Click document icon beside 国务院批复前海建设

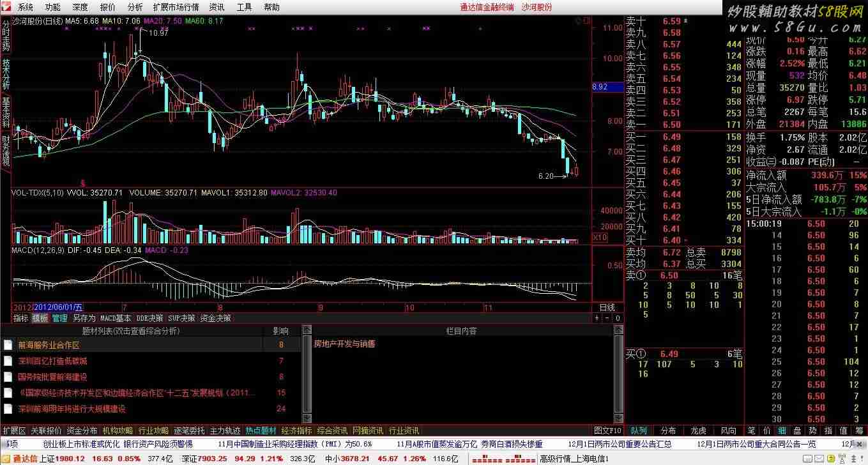[x=8, y=377]
